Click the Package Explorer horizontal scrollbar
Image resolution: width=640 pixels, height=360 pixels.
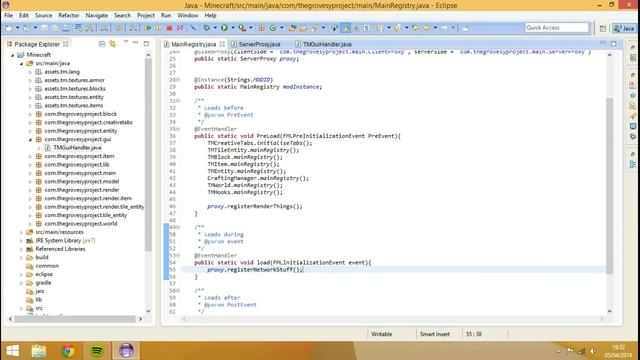point(75,319)
